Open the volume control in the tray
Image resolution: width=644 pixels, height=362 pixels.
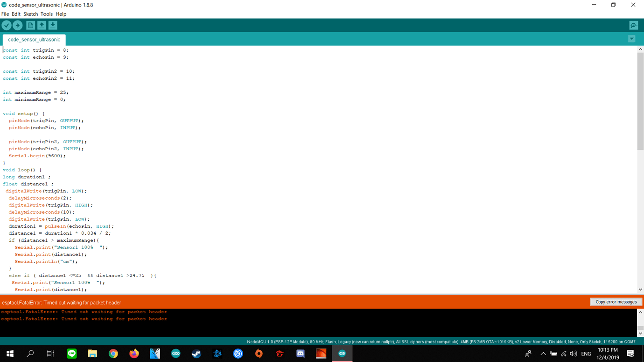point(574,354)
